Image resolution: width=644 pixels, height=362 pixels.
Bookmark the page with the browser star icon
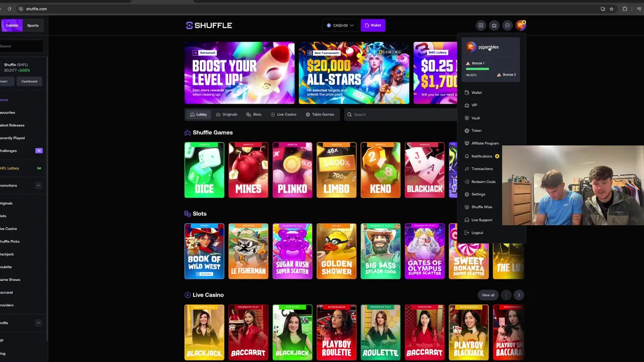coord(611,9)
